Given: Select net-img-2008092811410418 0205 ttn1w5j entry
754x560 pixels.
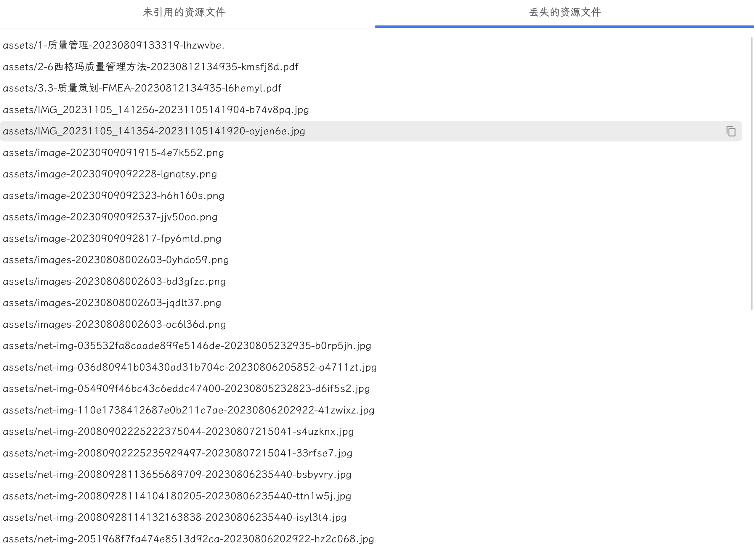Looking at the screenshot, I should click(177, 496).
